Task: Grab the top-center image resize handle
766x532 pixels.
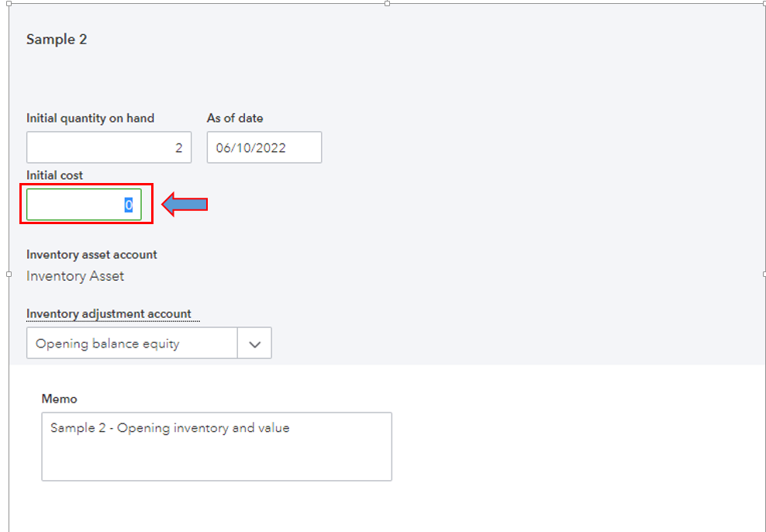Action: pyautogui.click(x=387, y=3)
